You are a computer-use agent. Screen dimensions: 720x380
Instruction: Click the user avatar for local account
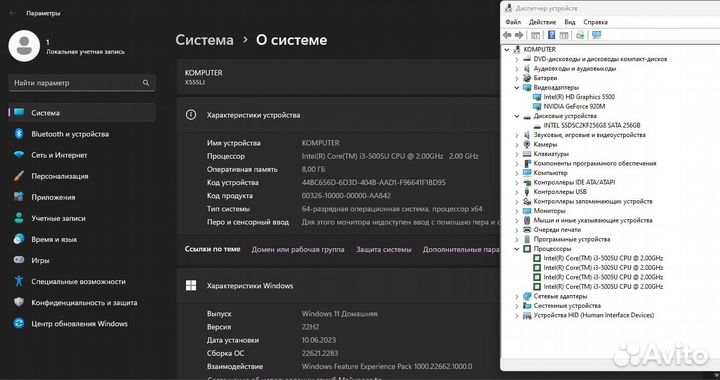click(x=24, y=46)
